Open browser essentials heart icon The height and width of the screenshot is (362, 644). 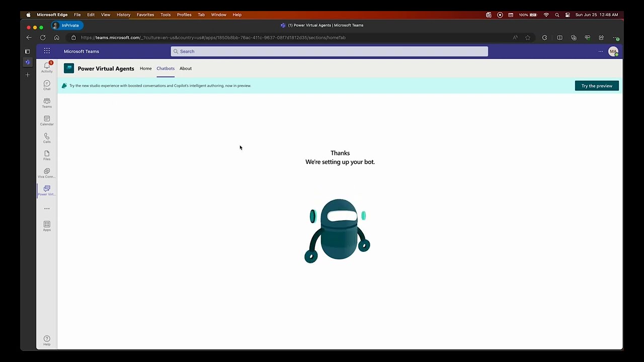tap(587, 37)
